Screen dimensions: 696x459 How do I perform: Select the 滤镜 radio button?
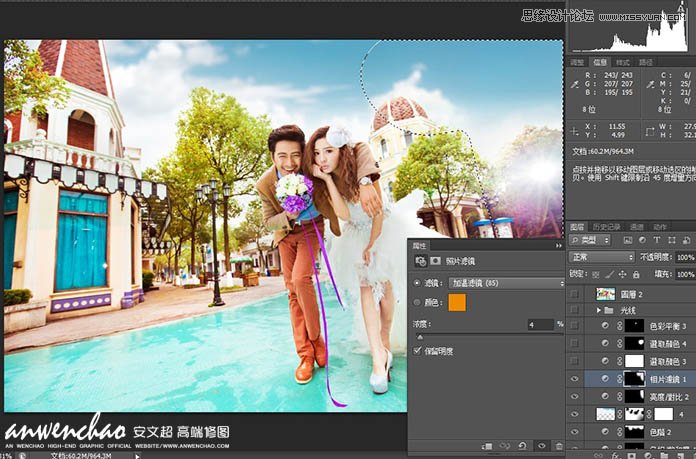pos(417,283)
